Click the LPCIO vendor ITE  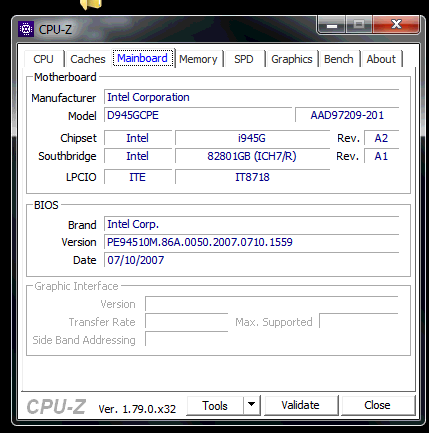[x=138, y=177]
